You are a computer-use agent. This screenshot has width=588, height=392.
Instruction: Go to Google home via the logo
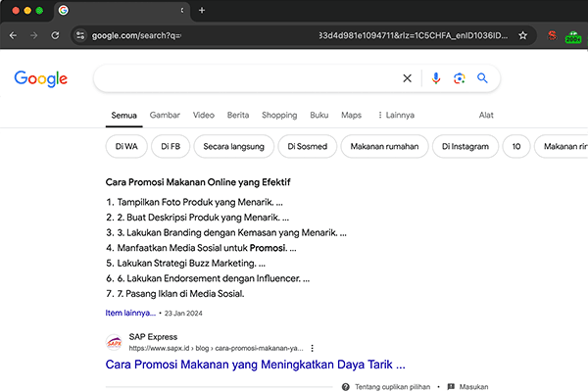coord(41,78)
